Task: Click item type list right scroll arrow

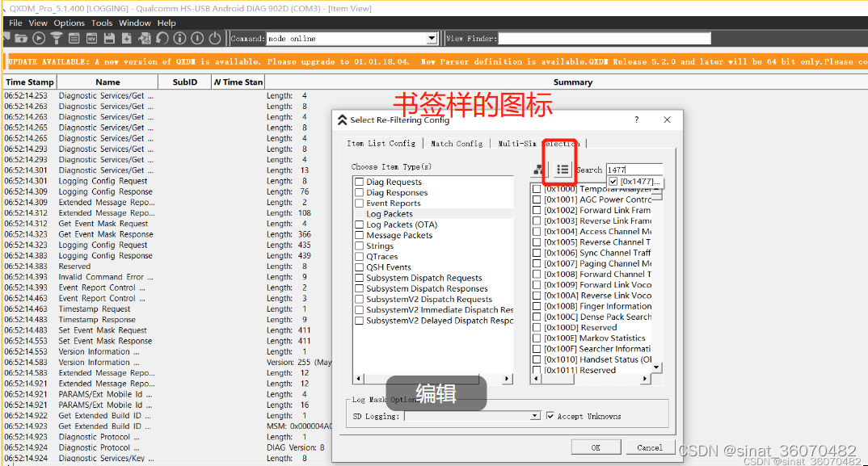Action: pyautogui.click(x=507, y=379)
